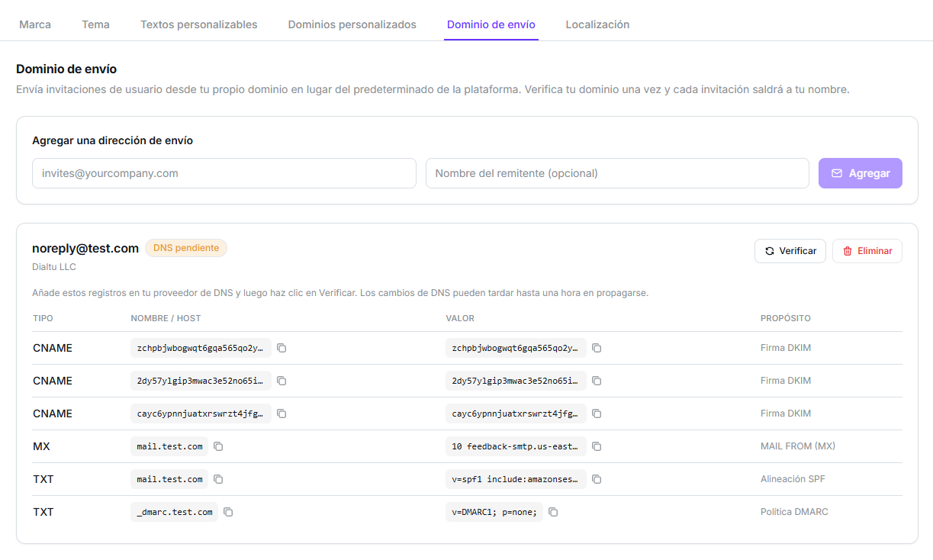Screen dimensions: 933x560
Task: Click Verificar for noreply@test.com
Action: click(x=790, y=251)
